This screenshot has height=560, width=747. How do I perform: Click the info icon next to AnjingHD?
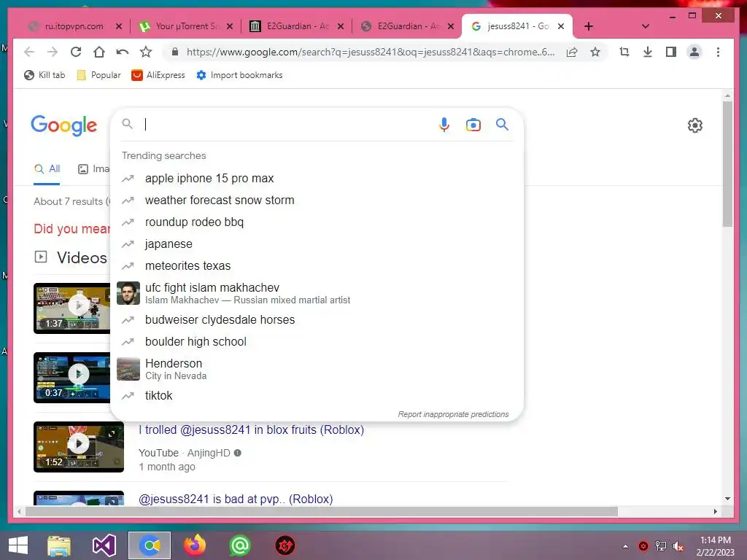pos(237,453)
